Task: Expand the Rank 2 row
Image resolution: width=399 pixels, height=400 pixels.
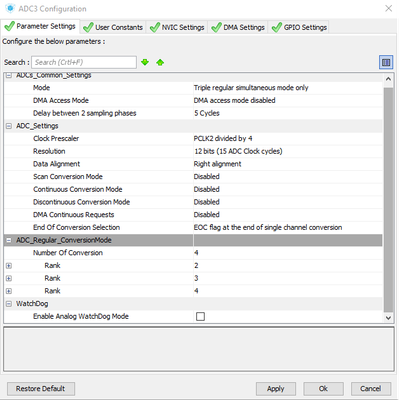Action: tap(9, 266)
